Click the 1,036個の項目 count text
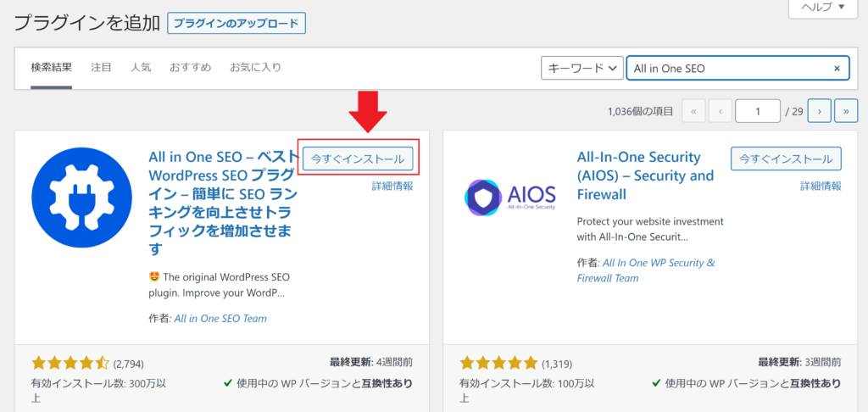The height and width of the screenshot is (412, 868). click(640, 111)
